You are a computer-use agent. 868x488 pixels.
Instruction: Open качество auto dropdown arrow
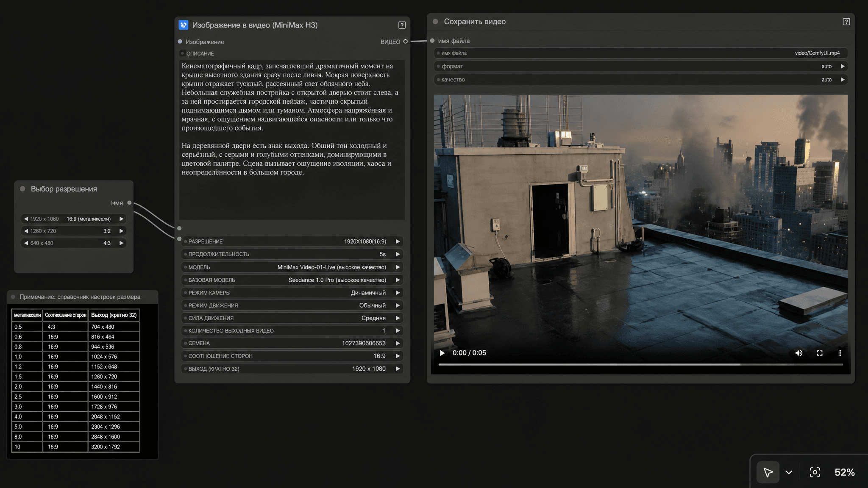click(843, 80)
